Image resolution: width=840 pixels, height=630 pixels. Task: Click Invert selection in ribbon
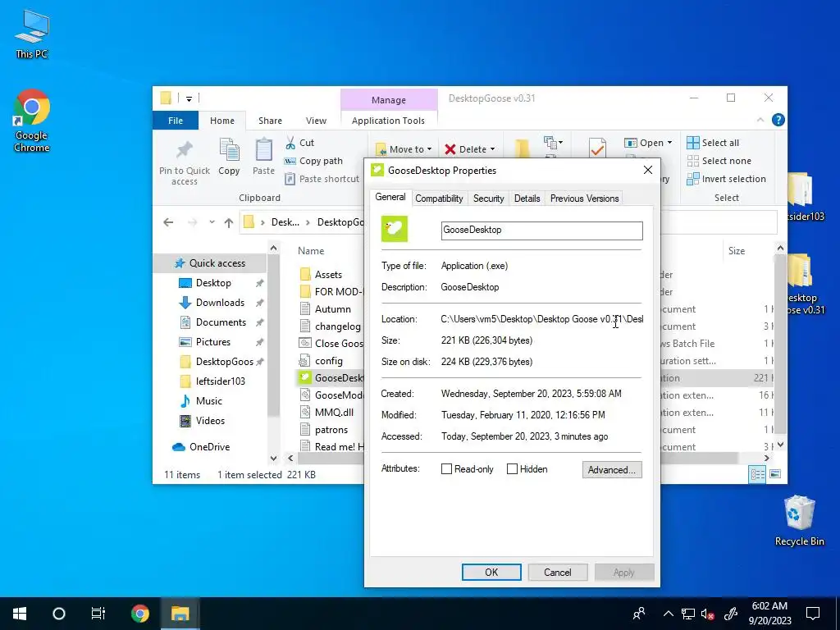(x=727, y=179)
